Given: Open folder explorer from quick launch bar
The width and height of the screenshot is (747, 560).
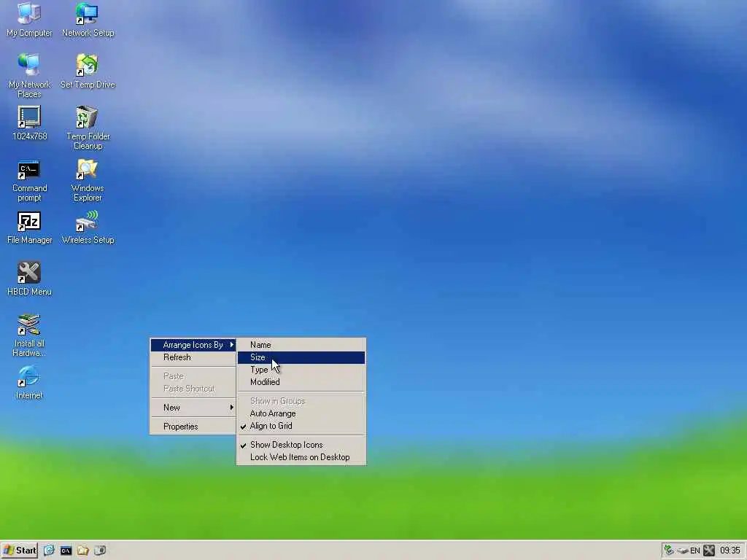Looking at the screenshot, I should point(83,551).
